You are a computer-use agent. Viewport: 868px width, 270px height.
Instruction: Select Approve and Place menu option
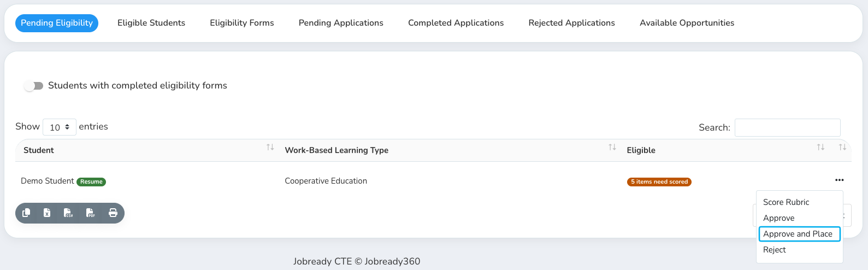coord(799,234)
